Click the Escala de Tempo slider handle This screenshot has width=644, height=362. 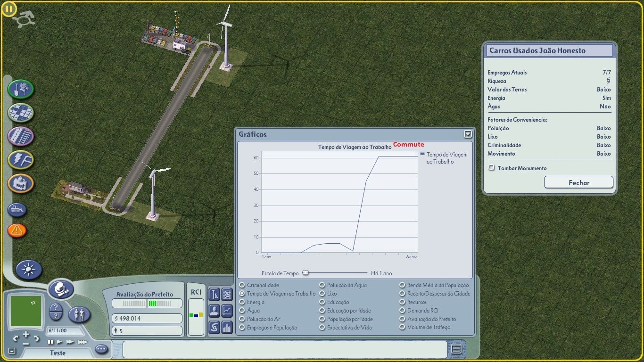point(305,272)
